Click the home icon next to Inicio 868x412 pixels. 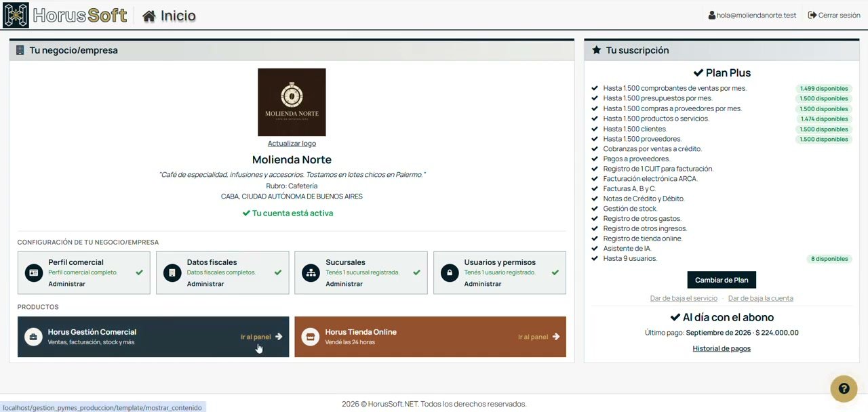coord(149,16)
